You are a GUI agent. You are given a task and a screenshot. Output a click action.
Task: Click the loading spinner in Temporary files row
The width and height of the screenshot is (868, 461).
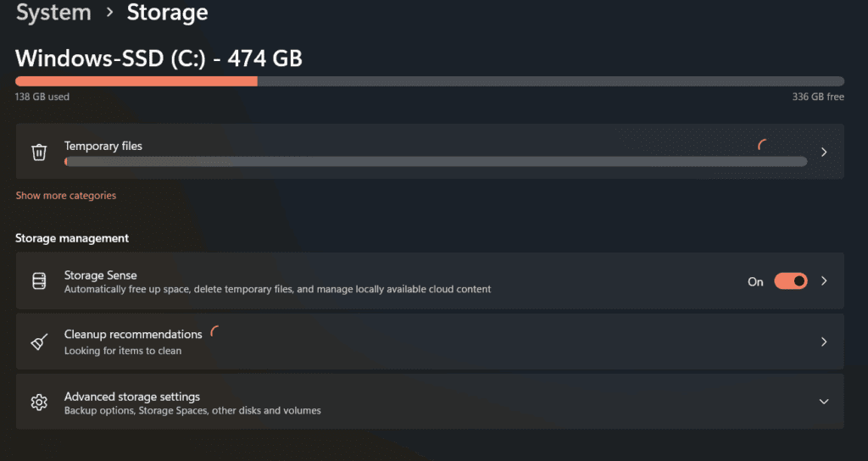pyautogui.click(x=763, y=146)
